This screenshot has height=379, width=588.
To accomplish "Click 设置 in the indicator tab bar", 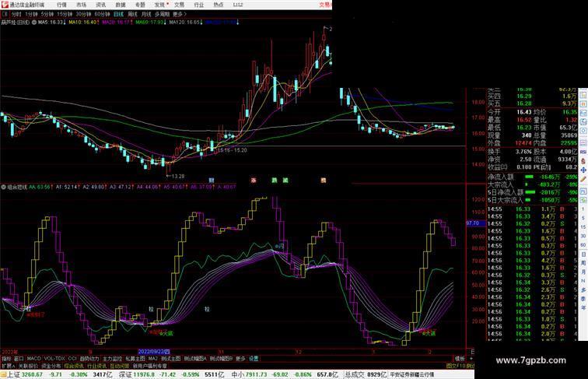I will click(254, 359).
